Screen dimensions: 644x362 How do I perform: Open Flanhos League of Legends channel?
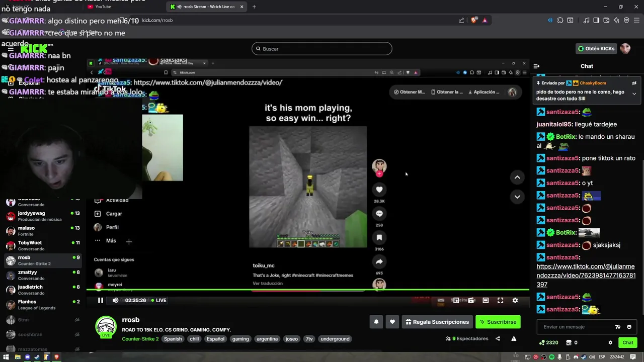(42, 305)
